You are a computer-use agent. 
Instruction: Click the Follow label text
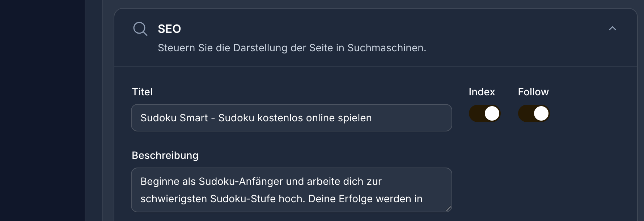point(533,92)
